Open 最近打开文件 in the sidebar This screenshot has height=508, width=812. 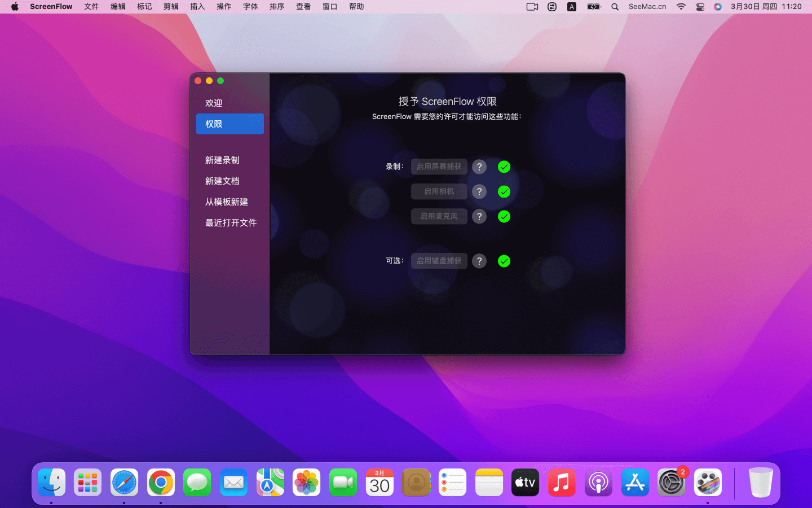[231, 223]
